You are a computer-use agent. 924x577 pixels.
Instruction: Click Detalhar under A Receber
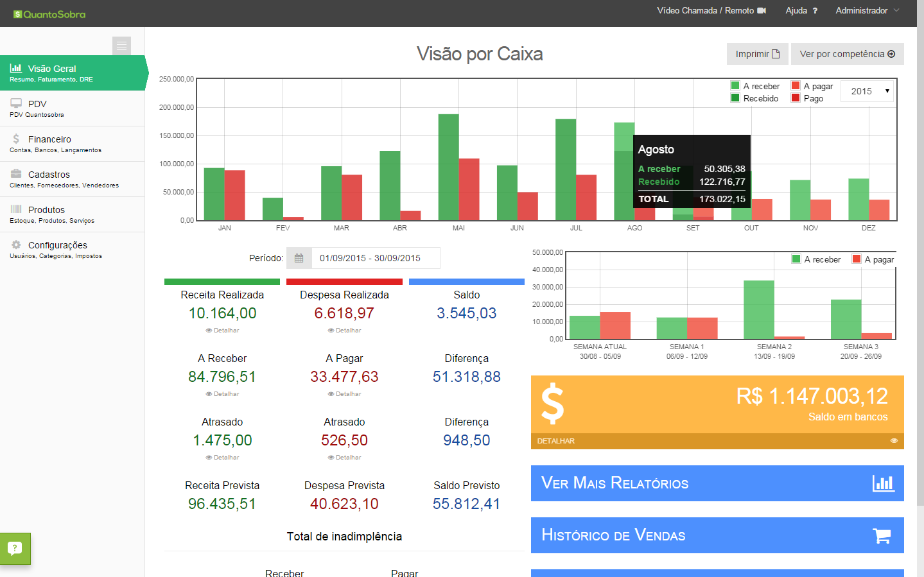pyautogui.click(x=222, y=394)
